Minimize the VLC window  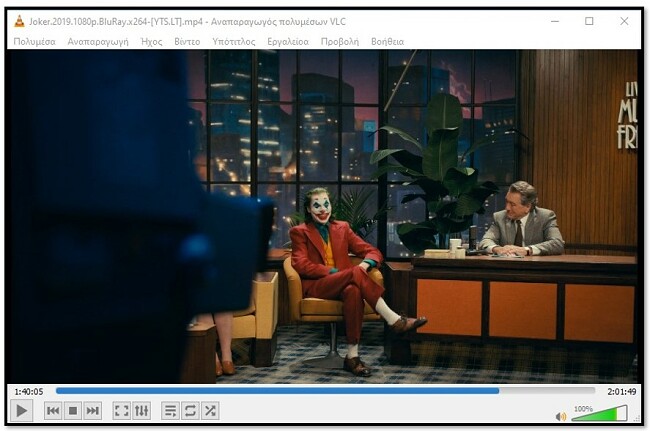point(555,21)
